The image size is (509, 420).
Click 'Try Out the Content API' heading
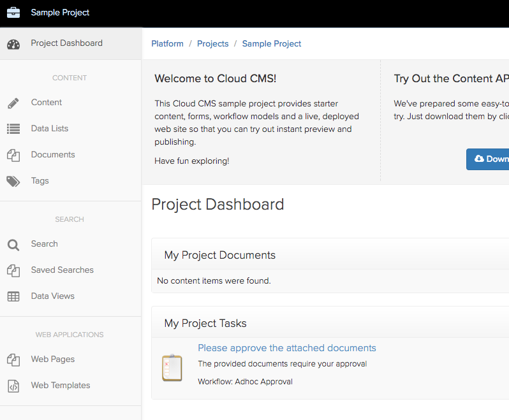click(x=451, y=78)
